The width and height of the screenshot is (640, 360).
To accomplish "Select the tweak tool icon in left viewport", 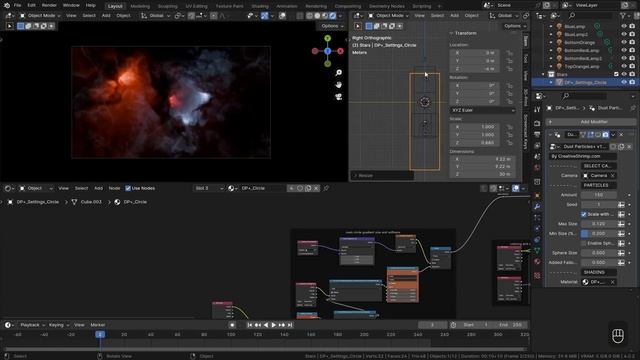I will pos(9,26).
